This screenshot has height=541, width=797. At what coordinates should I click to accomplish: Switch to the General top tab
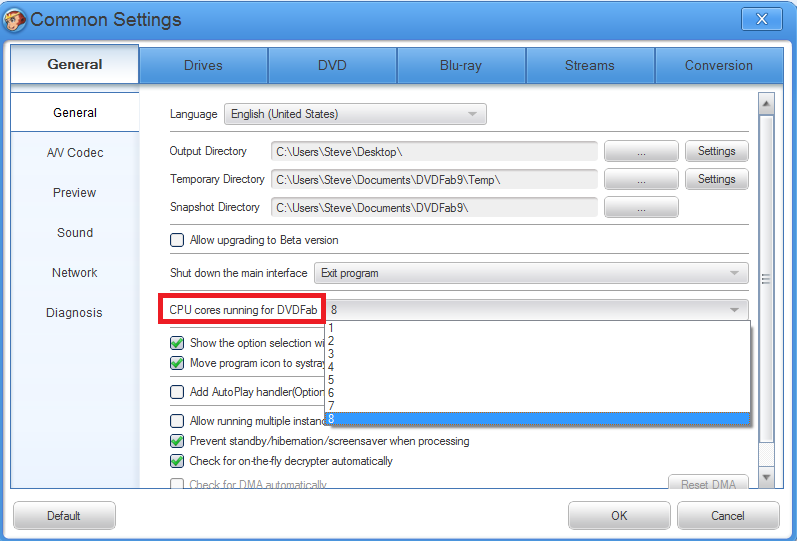click(75, 65)
